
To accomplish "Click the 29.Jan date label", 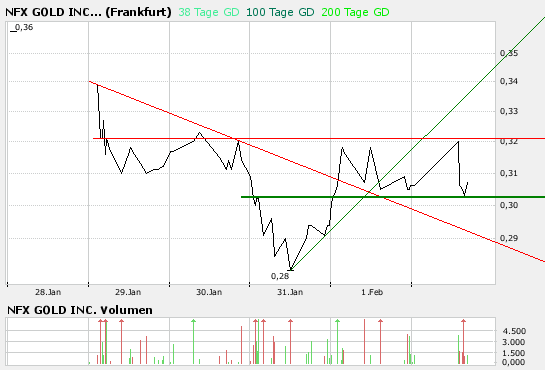I will [x=128, y=292].
